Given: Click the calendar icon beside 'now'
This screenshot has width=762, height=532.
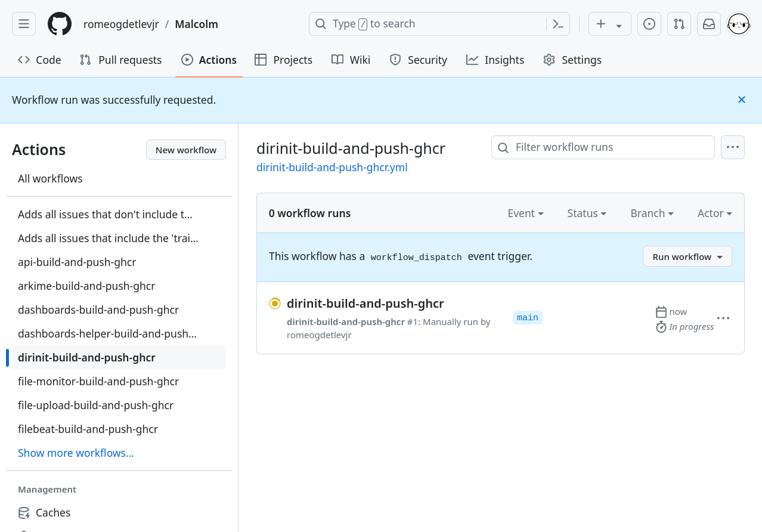Looking at the screenshot, I should coord(661,312).
